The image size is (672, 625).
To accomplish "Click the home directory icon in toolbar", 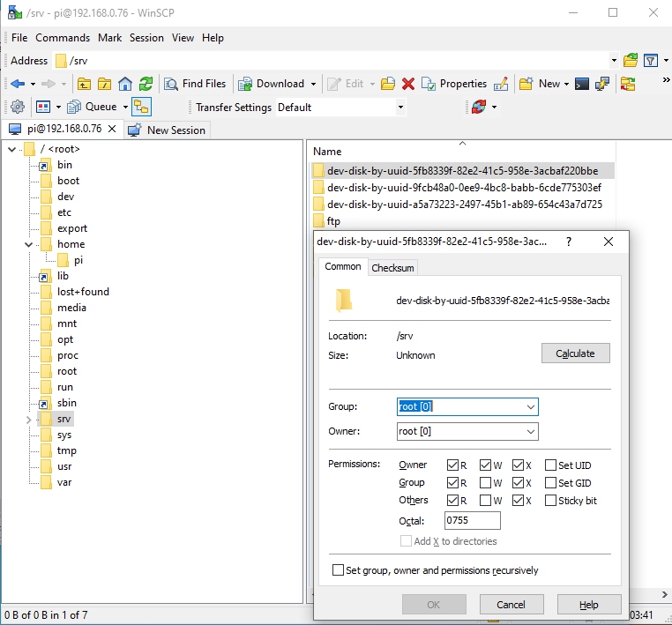I will 125,84.
